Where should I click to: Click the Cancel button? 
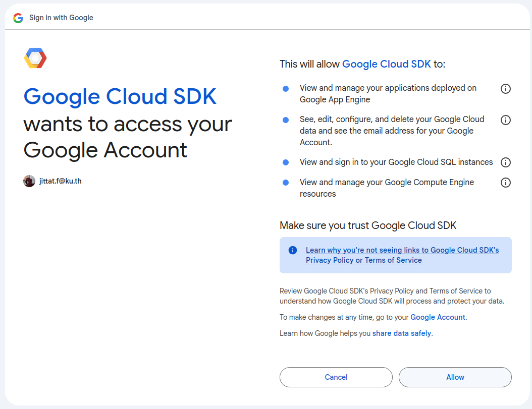click(x=336, y=377)
